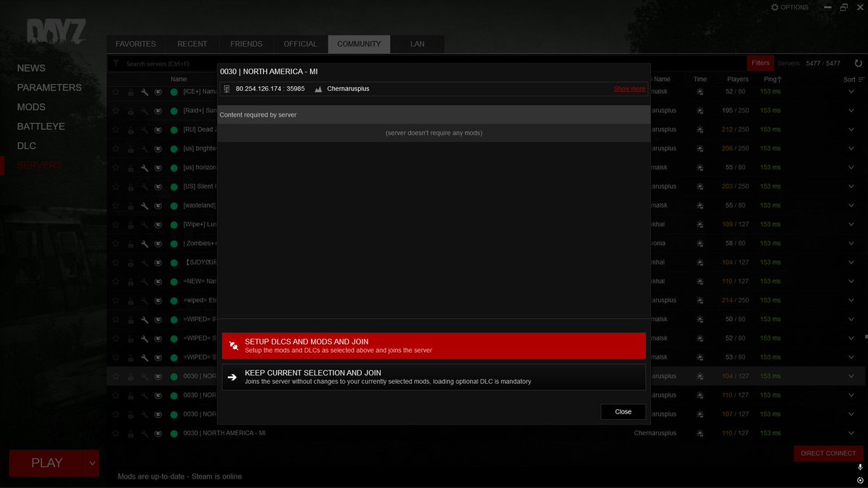Click the green status dot on the =NEW= row
868x488 pixels.
click(x=174, y=281)
